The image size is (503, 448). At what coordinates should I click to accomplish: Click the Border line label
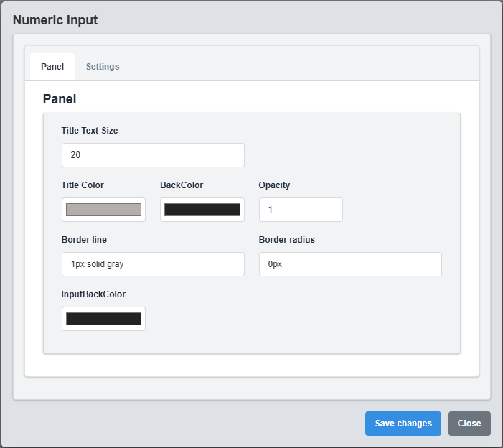pyautogui.click(x=84, y=240)
